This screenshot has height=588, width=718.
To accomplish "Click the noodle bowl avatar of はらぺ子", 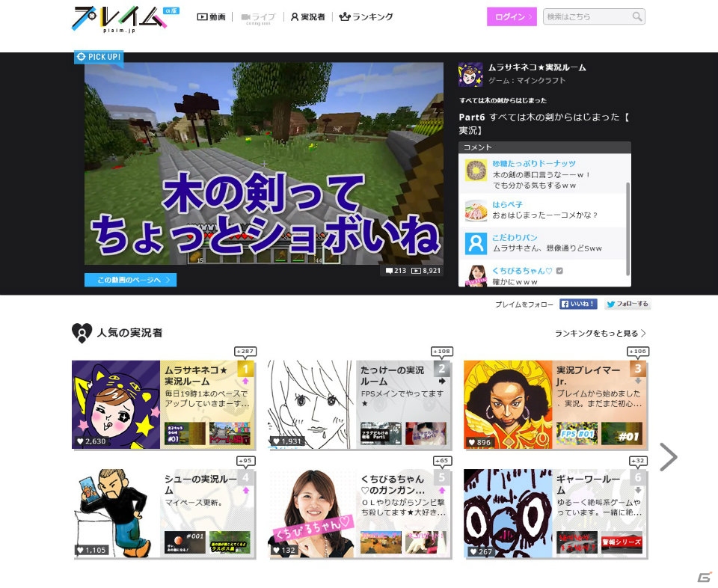I will 476,211.
